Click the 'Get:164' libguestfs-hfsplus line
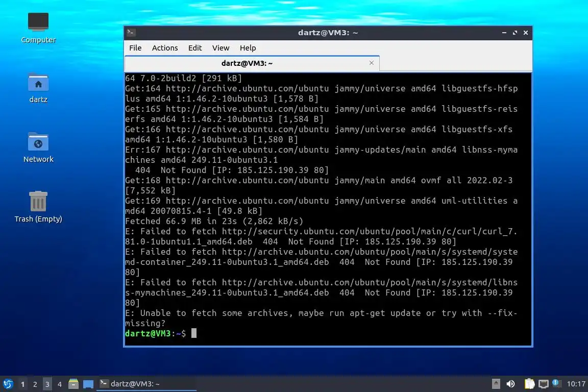The image size is (588, 392). [321, 93]
